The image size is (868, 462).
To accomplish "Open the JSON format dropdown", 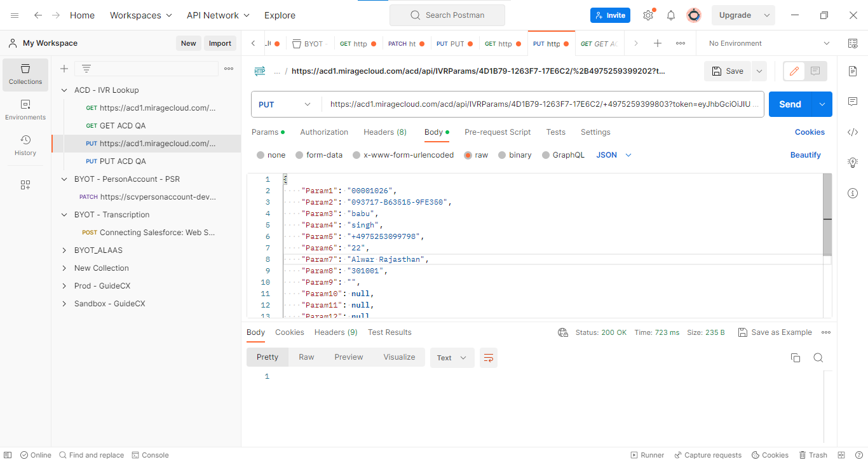I will point(614,155).
